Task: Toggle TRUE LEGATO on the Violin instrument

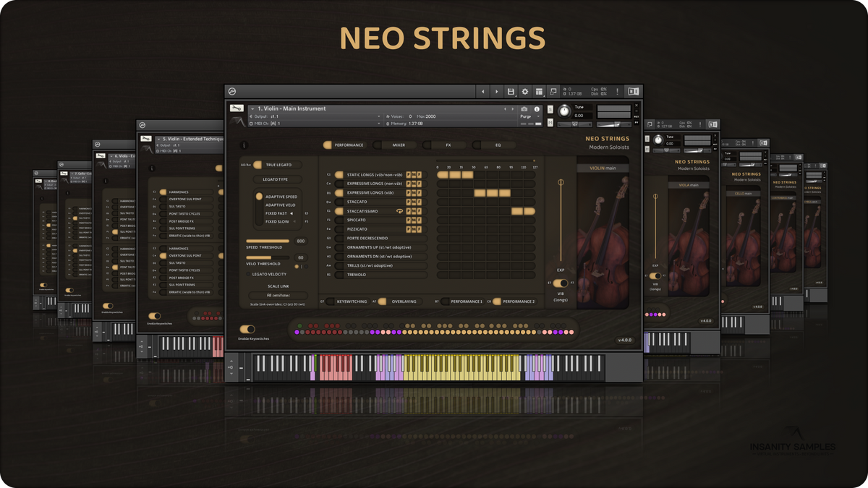Action: click(257, 165)
